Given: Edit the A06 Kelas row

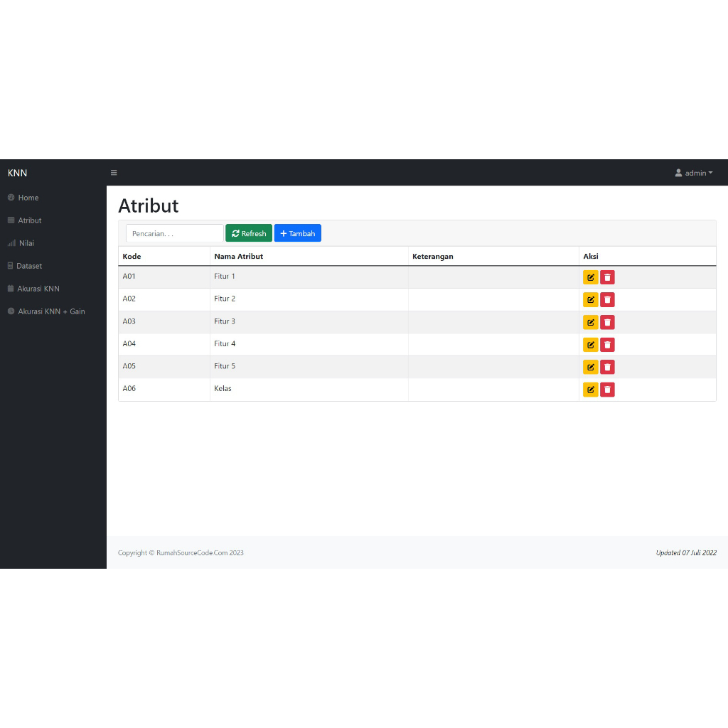Looking at the screenshot, I should [590, 390].
